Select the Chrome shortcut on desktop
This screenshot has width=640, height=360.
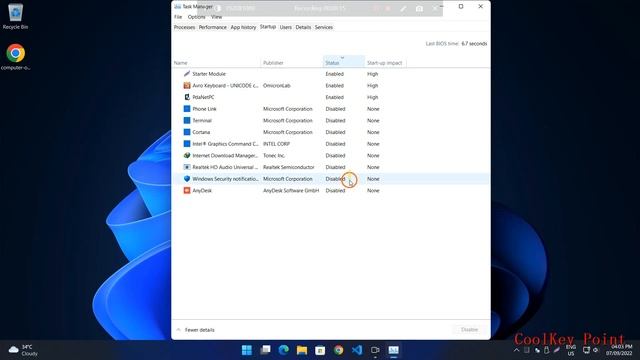click(x=16, y=57)
